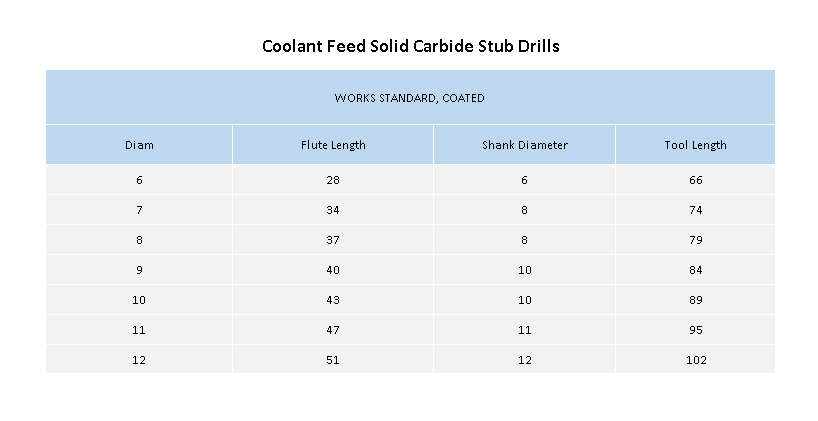Select tool length value 95

pos(695,330)
